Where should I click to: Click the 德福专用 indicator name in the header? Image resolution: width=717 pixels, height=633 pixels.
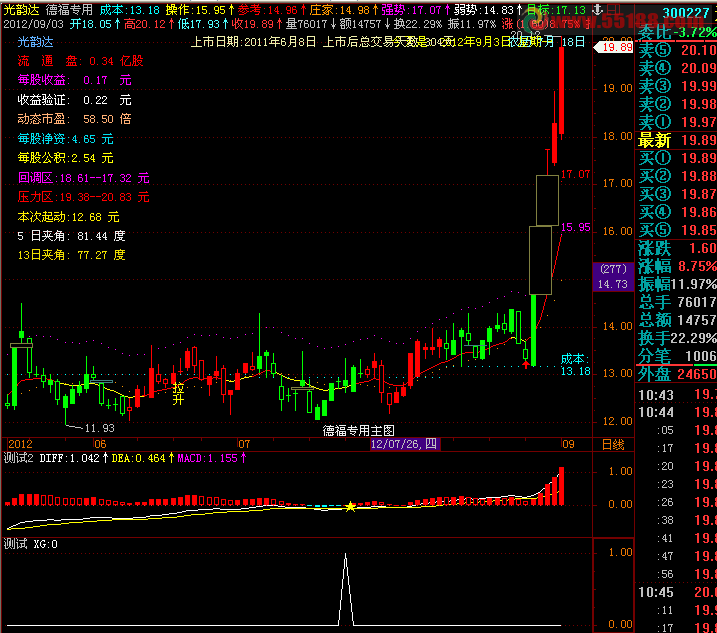point(69,10)
